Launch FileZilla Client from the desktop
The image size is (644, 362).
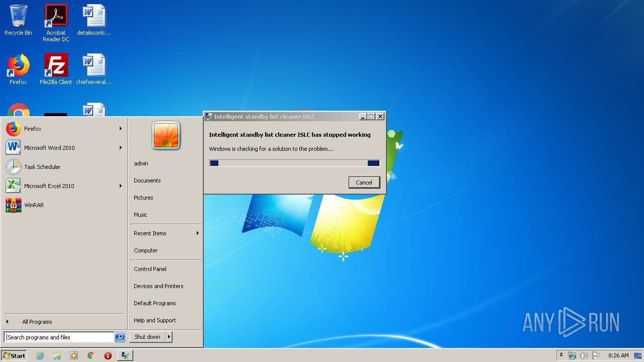56,69
